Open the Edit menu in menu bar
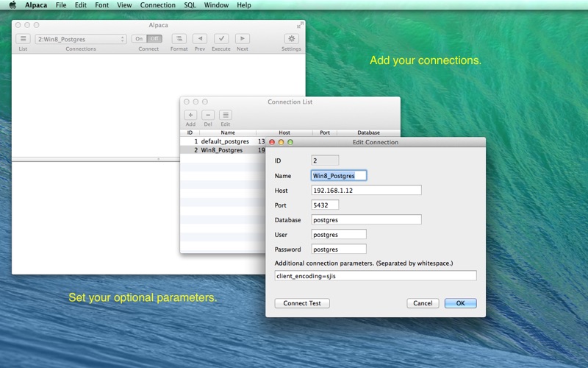The height and width of the screenshot is (368, 588). tap(81, 5)
